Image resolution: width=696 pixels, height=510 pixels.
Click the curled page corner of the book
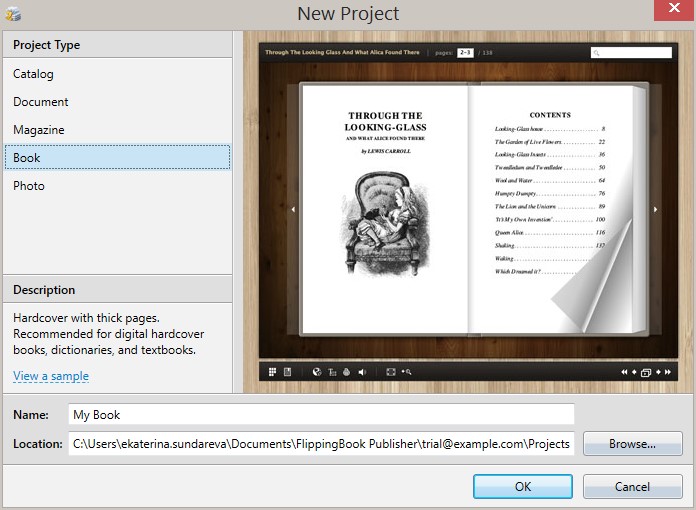593,281
